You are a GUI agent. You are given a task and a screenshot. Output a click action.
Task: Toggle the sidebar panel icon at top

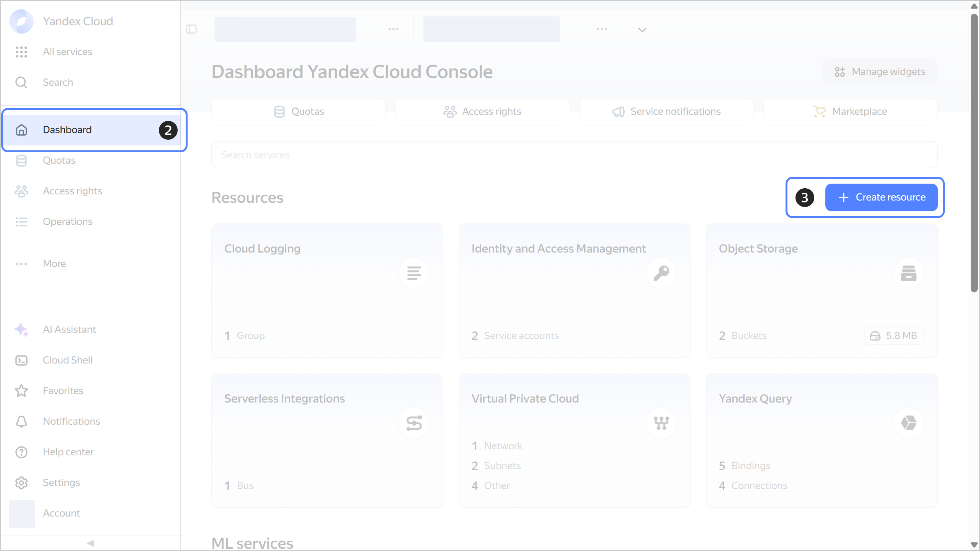pos(191,29)
